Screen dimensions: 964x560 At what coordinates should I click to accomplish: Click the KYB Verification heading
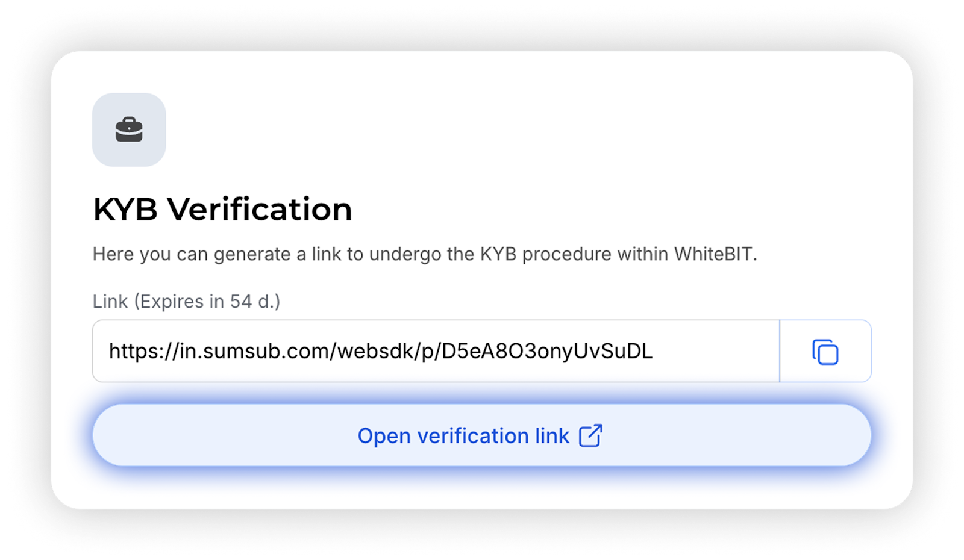(222, 210)
